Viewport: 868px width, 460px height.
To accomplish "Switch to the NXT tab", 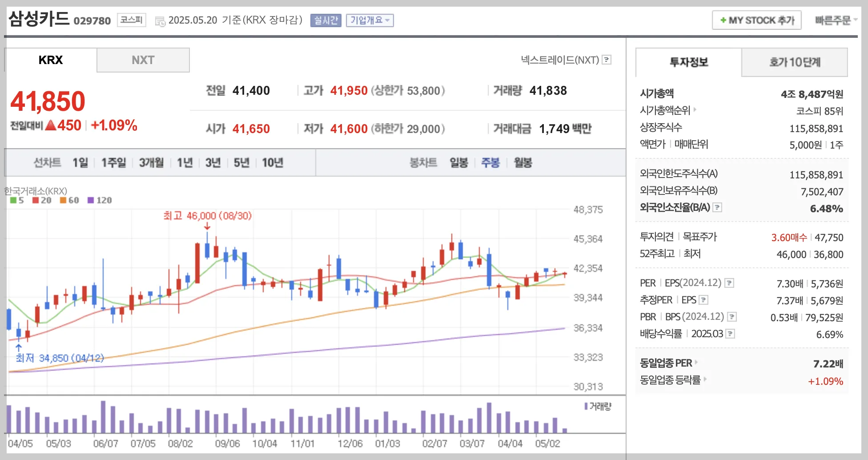I will (x=143, y=60).
